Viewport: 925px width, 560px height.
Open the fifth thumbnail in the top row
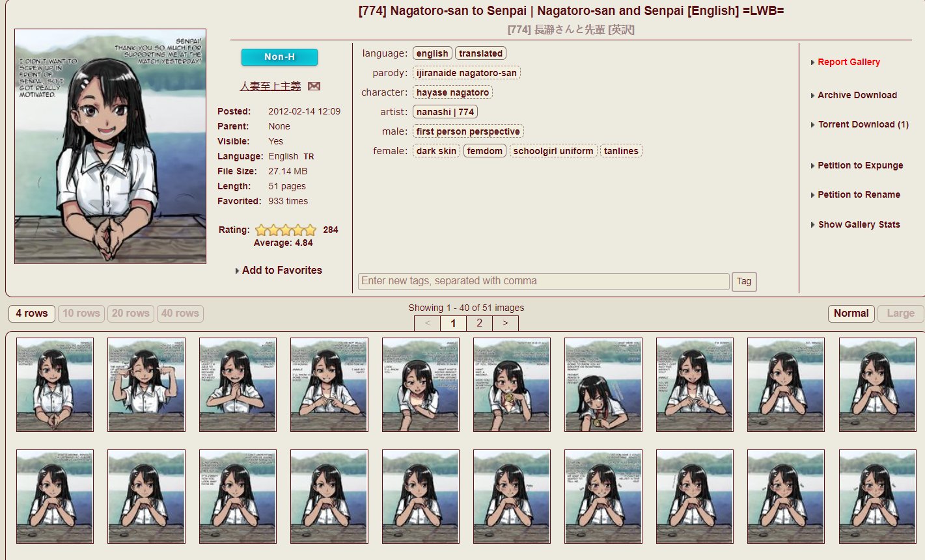point(421,384)
